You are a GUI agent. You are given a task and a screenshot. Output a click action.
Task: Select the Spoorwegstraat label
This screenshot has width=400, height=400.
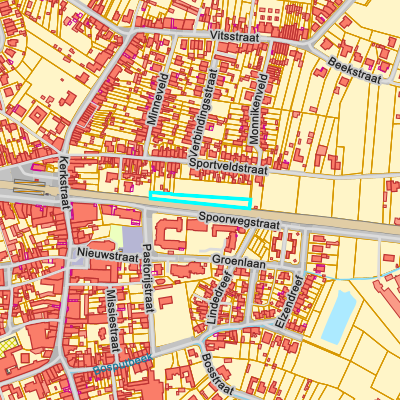point(239,221)
